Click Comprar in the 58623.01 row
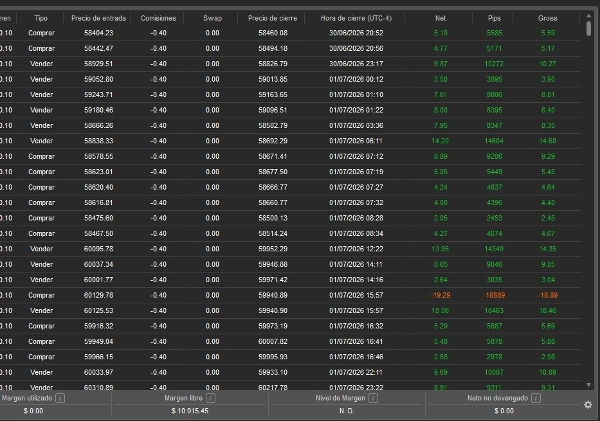 (x=41, y=172)
